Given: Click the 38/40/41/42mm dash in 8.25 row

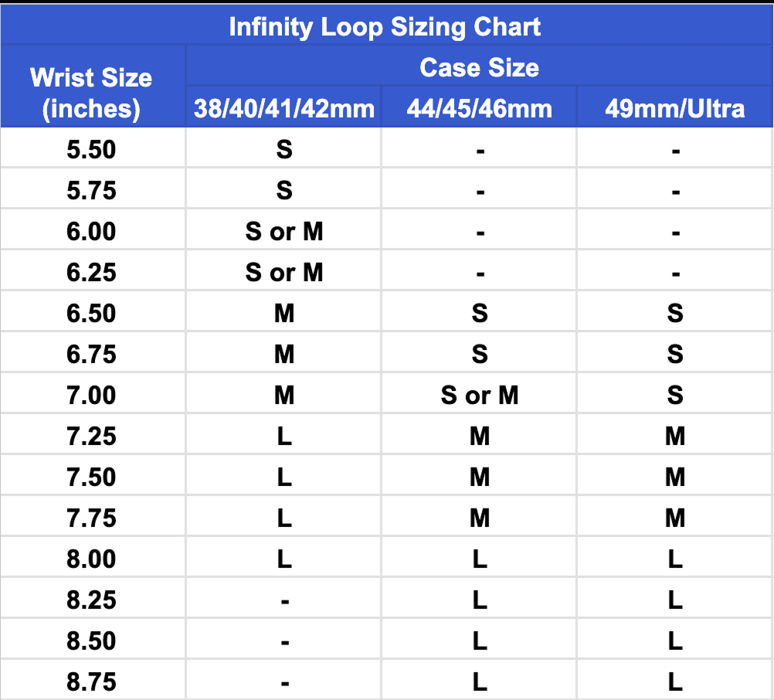Looking at the screenshot, I should coord(283,600).
